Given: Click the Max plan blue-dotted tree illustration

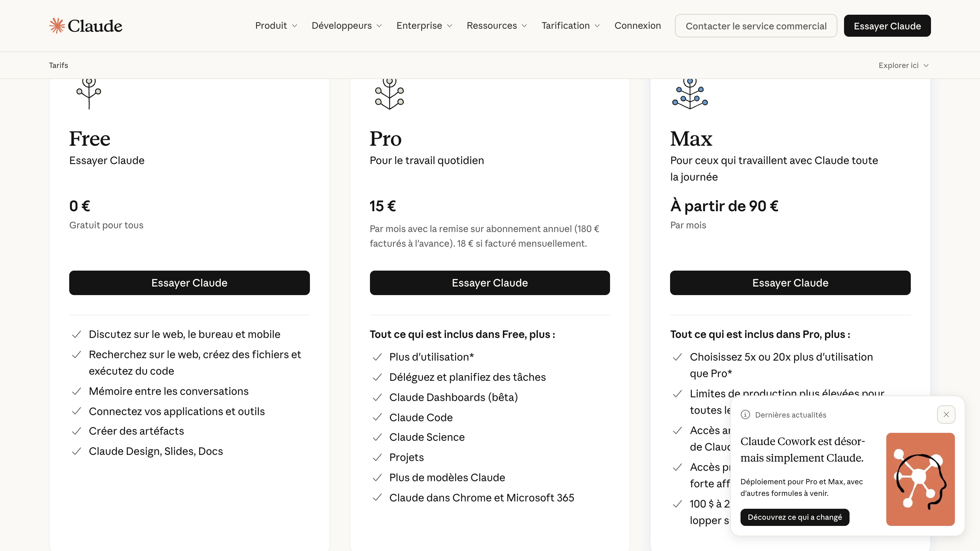Looking at the screenshot, I should 690,94.
